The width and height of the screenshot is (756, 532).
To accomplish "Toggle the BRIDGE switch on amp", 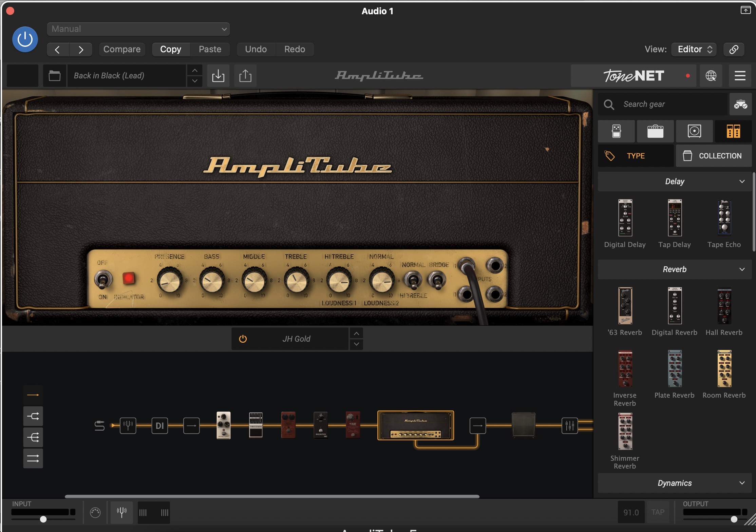I will tap(437, 280).
